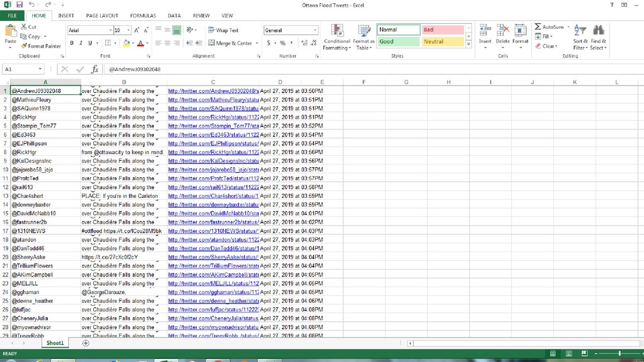Open Merge & Center dropdown arrow

[257, 43]
